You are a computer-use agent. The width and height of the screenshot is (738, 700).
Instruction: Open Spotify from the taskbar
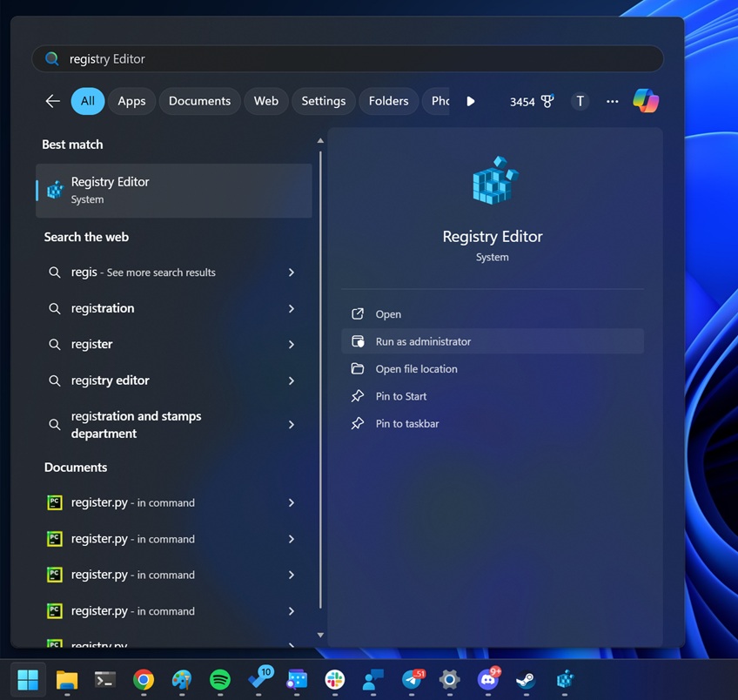point(220,680)
